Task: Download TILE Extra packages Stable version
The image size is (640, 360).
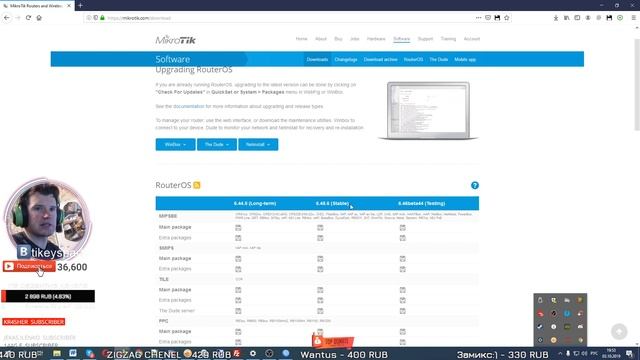Action: [x=320, y=300]
